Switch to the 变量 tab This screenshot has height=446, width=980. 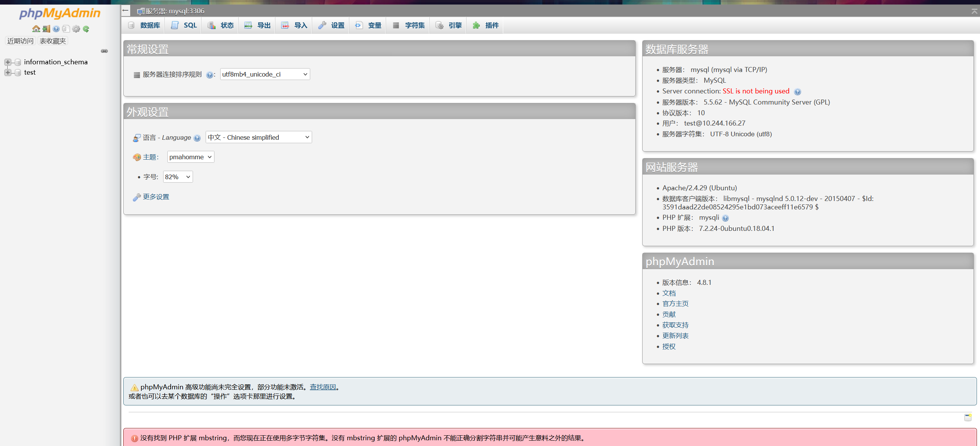click(x=368, y=25)
